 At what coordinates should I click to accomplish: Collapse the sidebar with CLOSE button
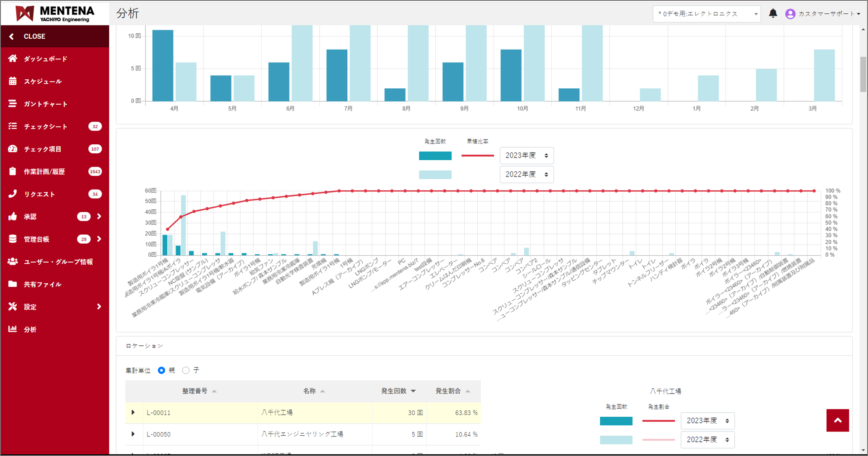[34, 37]
